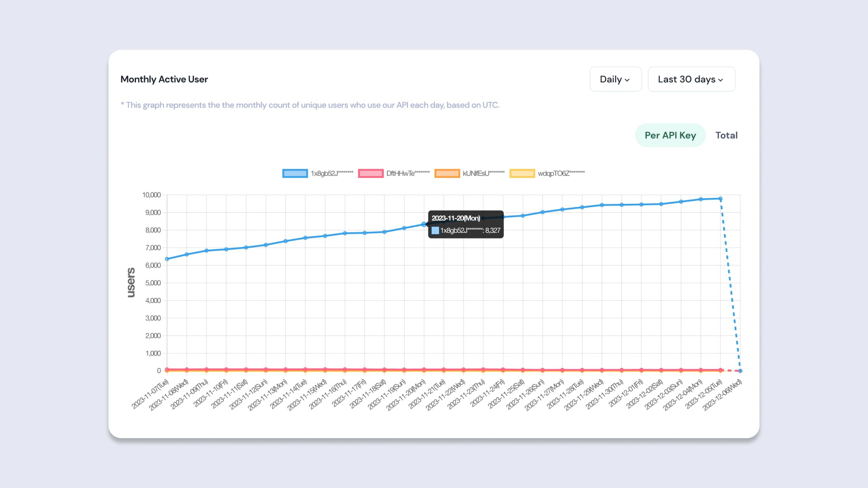Click the pink data point for 2023-11-10
The height and width of the screenshot is (488, 868).
click(x=226, y=369)
